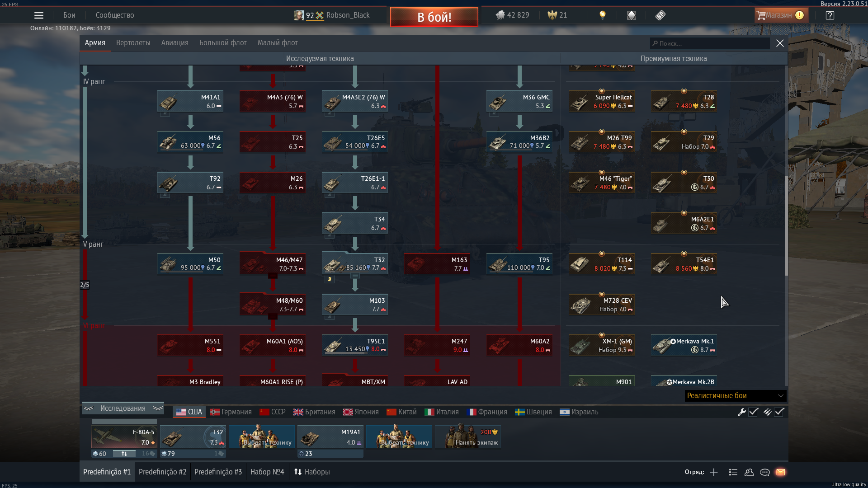This screenshot has height=488, width=868.
Task: Select the T95 tank destroyer card
Action: [x=519, y=264]
